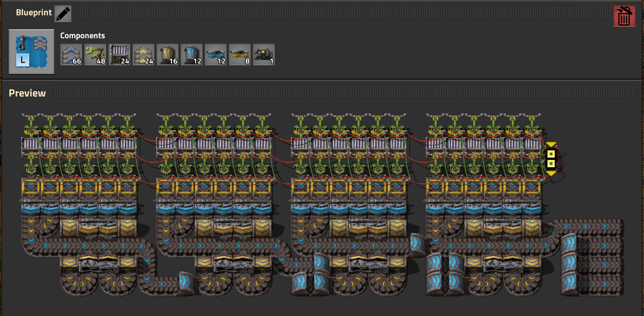Open the blueprint icon selector with L signal
The image size is (644, 316).
pyautogui.click(x=32, y=52)
